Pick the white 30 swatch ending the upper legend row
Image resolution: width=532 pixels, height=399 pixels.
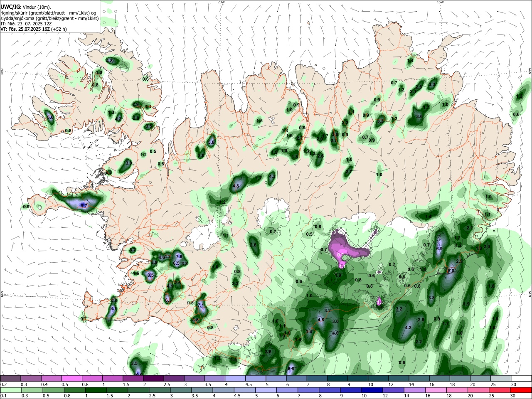click(521, 378)
